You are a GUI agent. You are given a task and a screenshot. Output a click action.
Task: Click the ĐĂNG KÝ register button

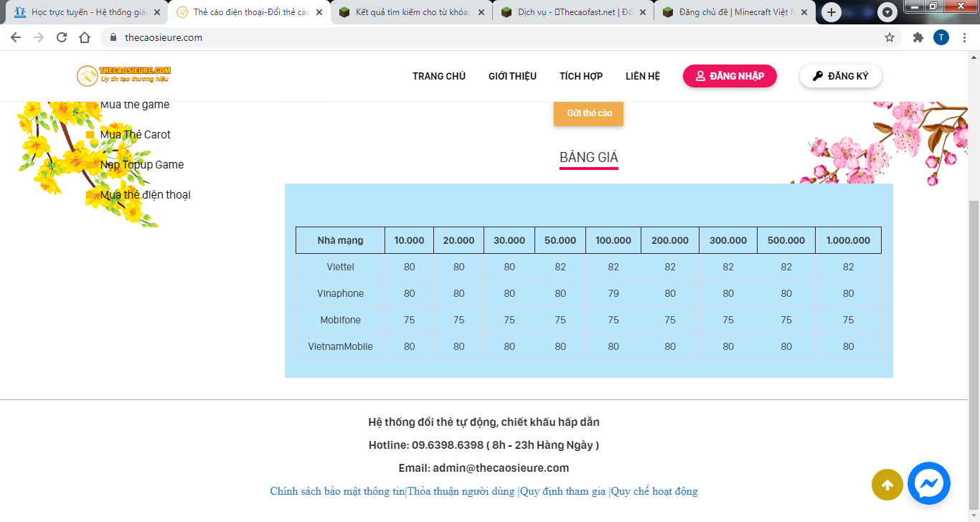click(x=841, y=76)
